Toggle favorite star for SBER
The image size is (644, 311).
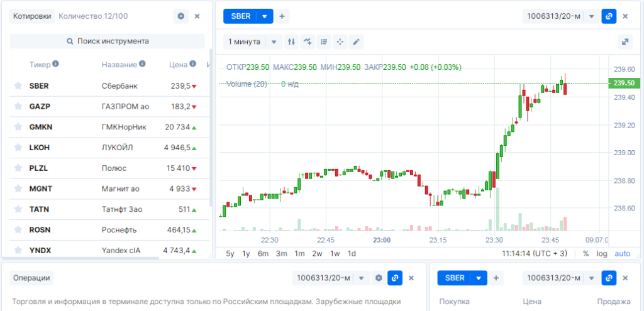coord(18,86)
